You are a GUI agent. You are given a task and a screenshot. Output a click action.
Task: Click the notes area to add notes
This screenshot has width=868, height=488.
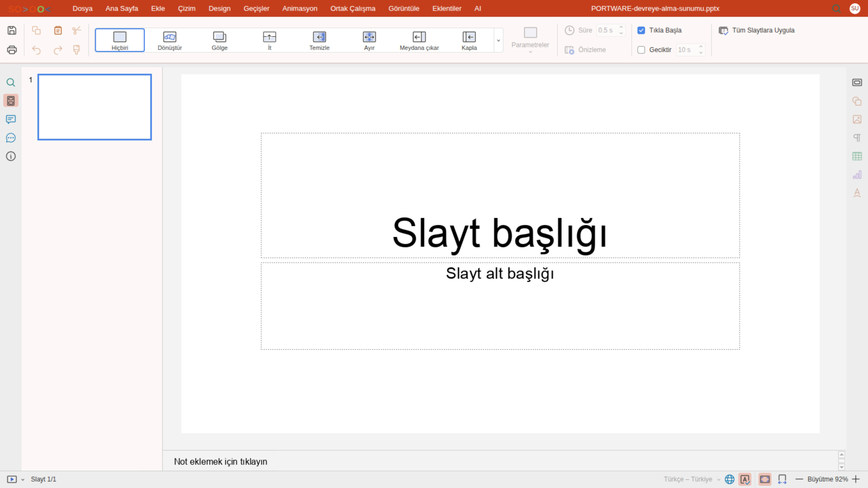coord(500,461)
